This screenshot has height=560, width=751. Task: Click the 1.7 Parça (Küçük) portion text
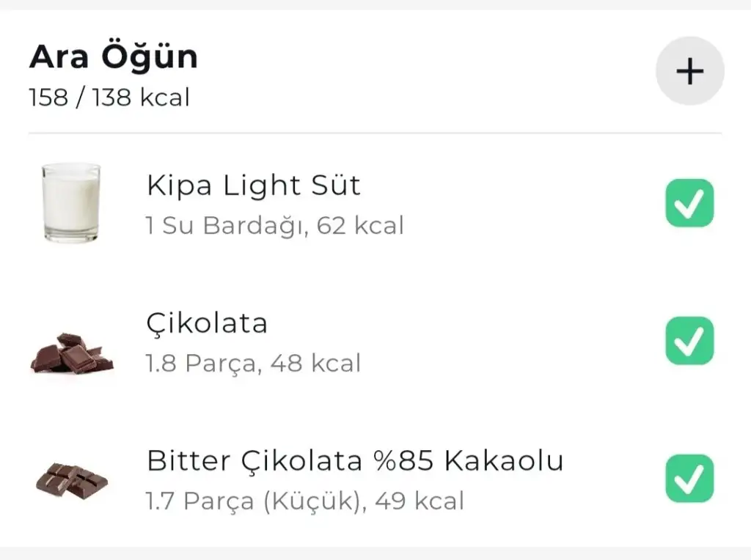click(253, 501)
